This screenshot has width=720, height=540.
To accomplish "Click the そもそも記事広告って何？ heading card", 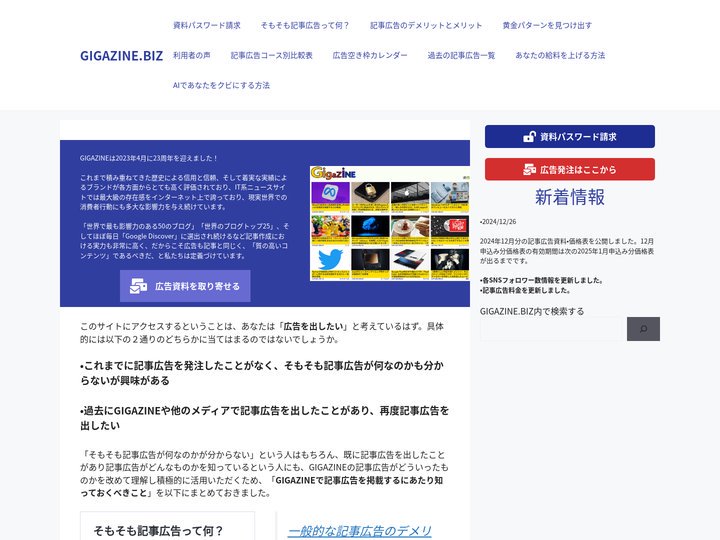I will coord(168,526).
